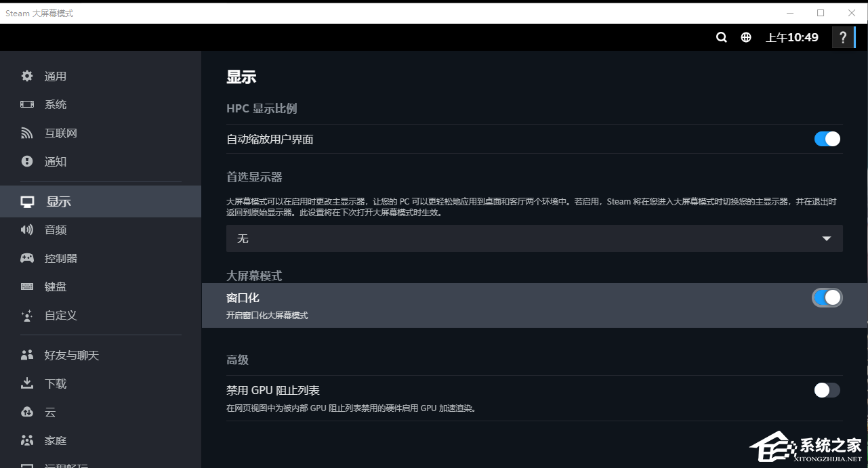Screen dimensions: 868x468
Task: Click the download arrow icon beside 下载
Action: [27, 383]
